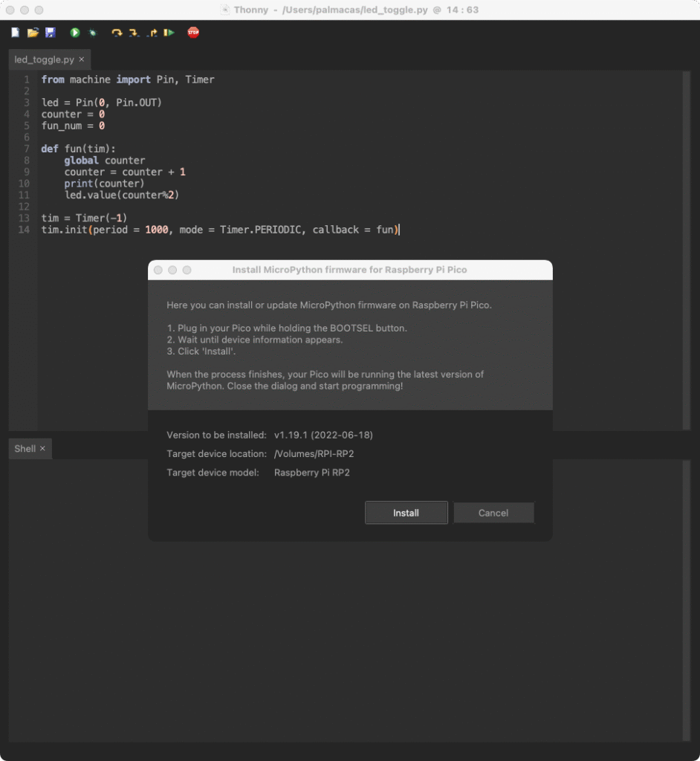Screen dimensions: 700x761
Task: Step out of the current function
Action: pyautogui.click(x=152, y=32)
